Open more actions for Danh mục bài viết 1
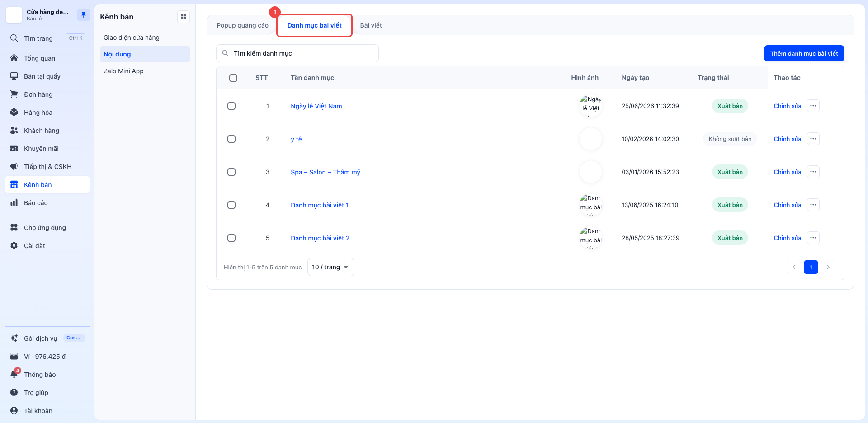 [813, 205]
